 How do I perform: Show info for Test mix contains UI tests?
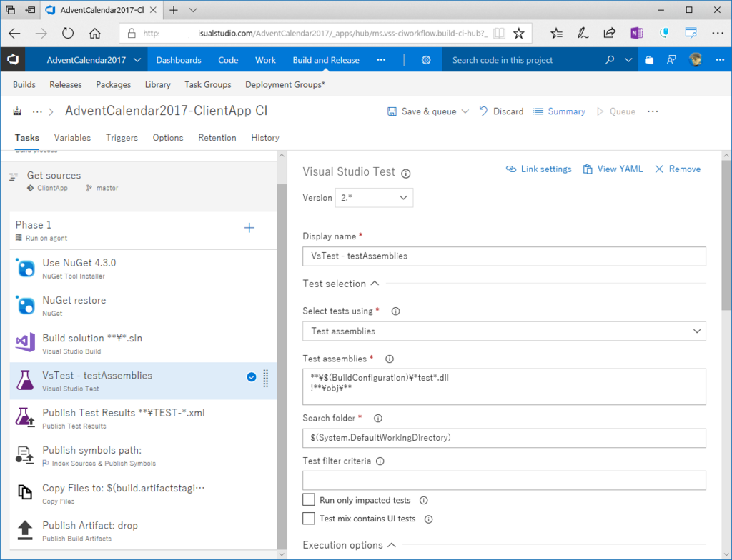point(428,519)
